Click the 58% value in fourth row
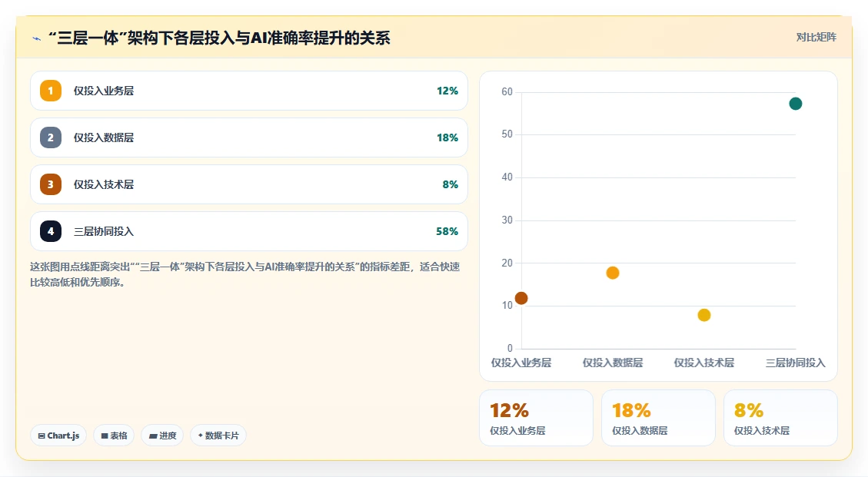The width and height of the screenshot is (868, 477). click(x=447, y=231)
